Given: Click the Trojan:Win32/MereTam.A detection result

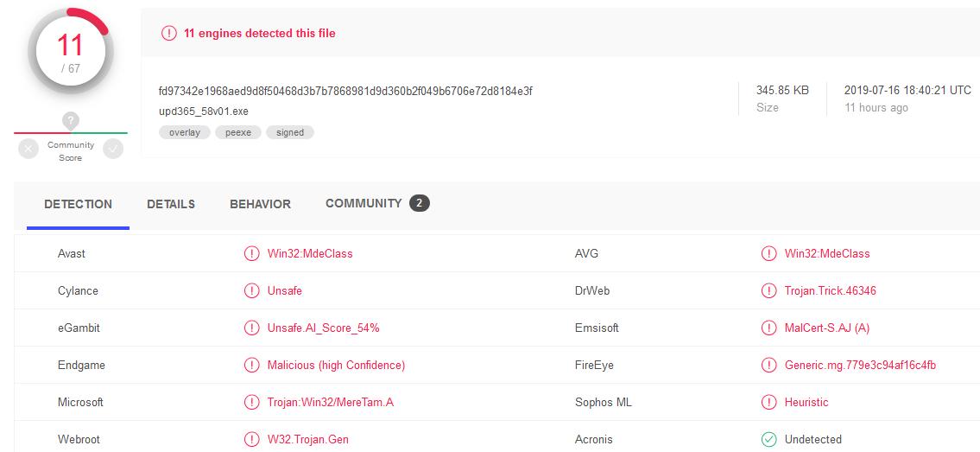Looking at the screenshot, I should click(x=330, y=403).
